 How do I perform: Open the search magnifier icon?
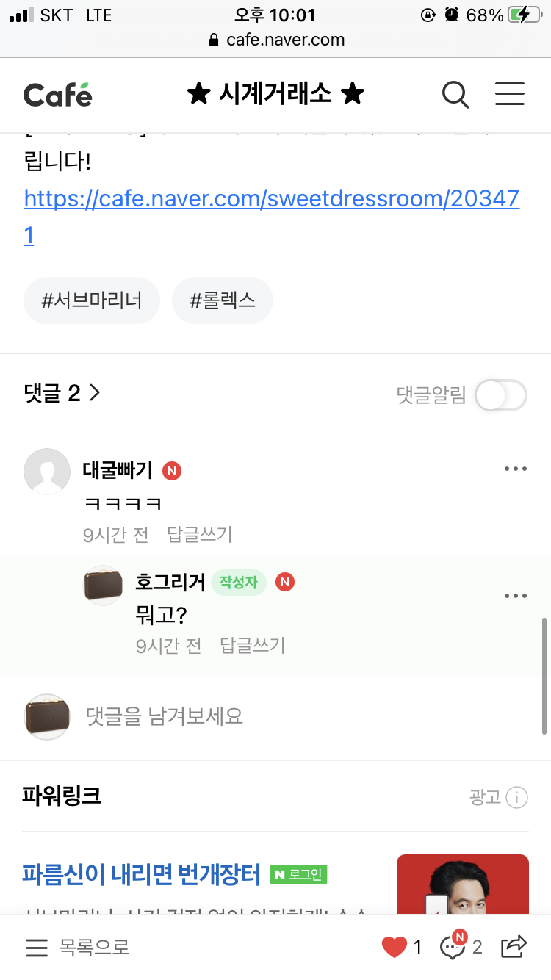click(455, 95)
